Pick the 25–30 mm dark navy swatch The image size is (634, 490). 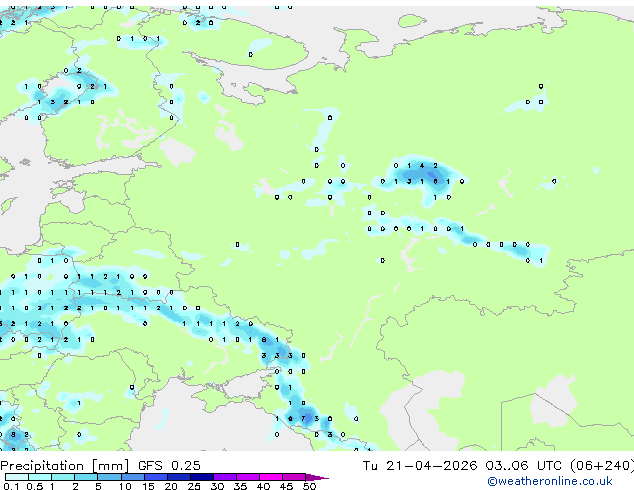pyautogui.click(x=201, y=477)
